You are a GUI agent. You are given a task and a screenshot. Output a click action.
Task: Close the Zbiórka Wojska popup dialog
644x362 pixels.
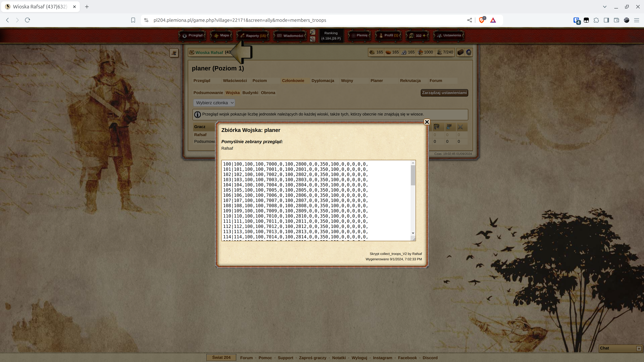tap(427, 122)
